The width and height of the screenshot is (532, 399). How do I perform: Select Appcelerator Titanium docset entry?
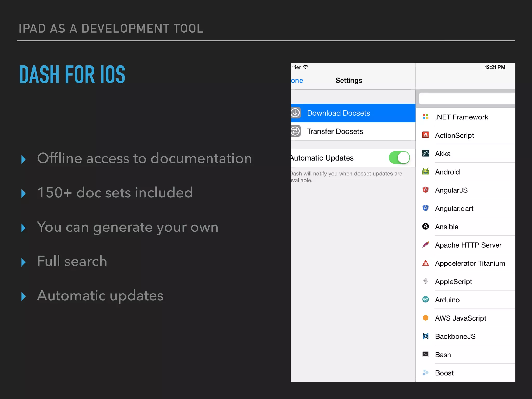[470, 263]
